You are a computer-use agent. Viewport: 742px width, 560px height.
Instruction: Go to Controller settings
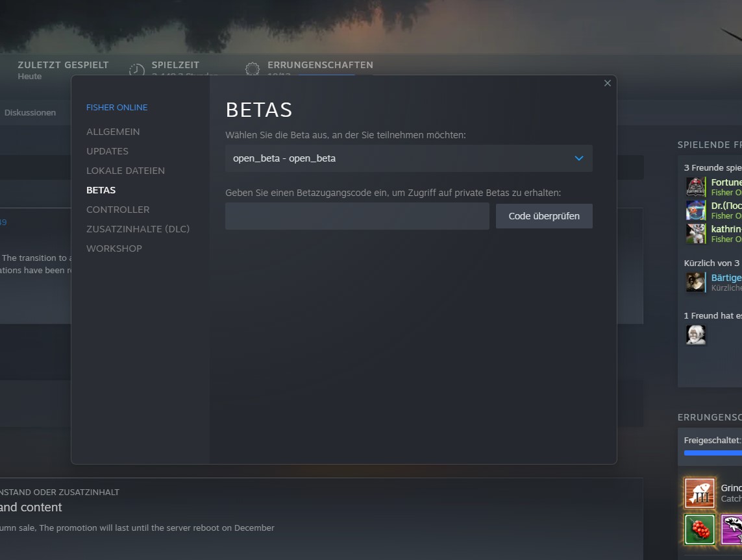coord(118,210)
